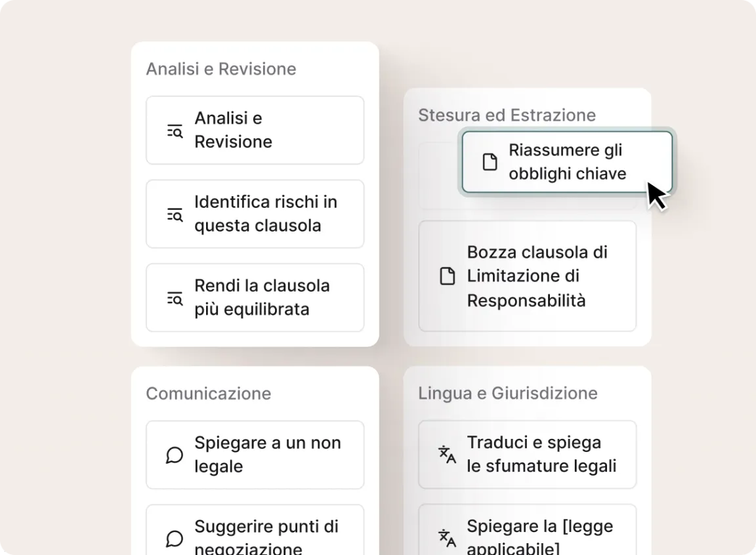Click the icon beside Rendi la clausola
Viewport: 756px width, 555px height.
pyautogui.click(x=175, y=298)
